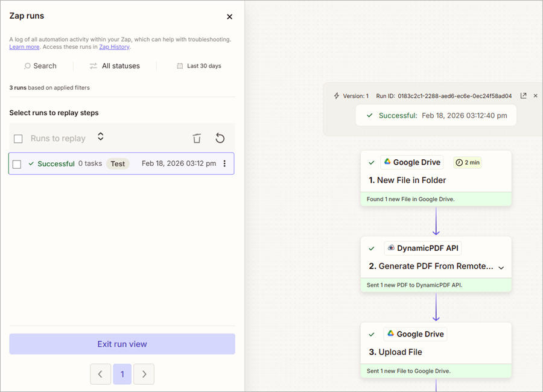This screenshot has height=392, width=543.
Task: Close the Run ID banner
Action: (535, 96)
